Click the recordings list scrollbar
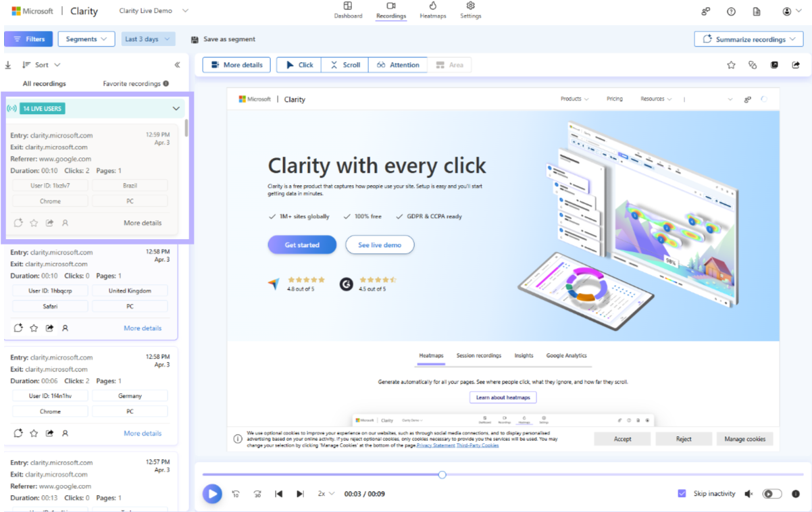Screen dimensions: 812x512 (186, 127)
